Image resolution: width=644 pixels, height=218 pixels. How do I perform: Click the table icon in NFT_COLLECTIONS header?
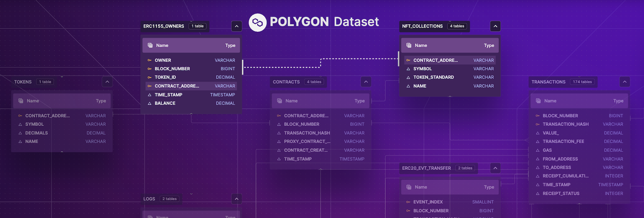[x=409, y=46]
